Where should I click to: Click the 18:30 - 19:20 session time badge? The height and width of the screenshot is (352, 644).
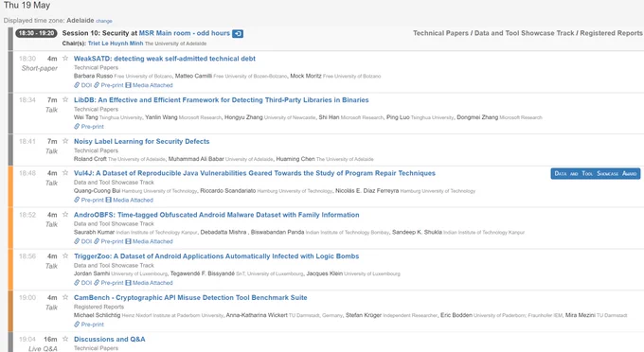click(x=36, y=33)
